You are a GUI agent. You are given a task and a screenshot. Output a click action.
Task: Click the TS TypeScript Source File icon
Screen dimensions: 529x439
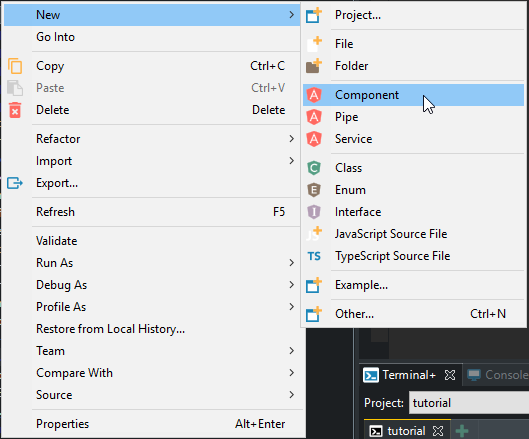click(x=314, y=256)
